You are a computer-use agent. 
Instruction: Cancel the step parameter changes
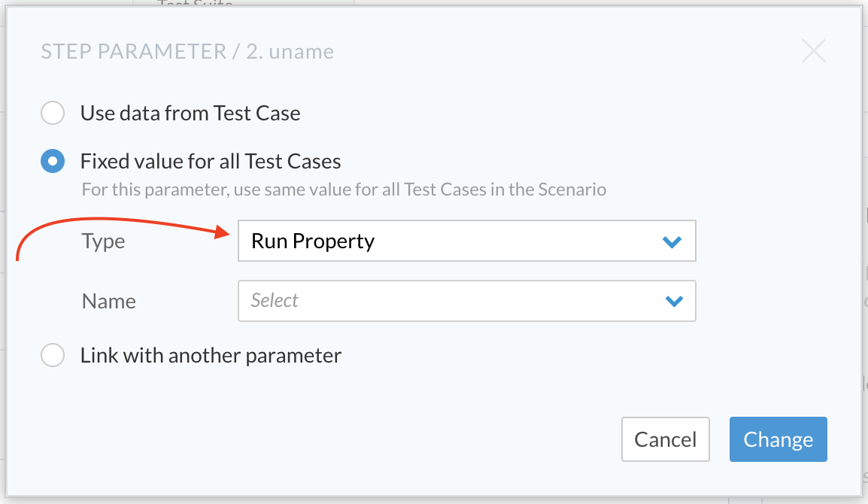tap(666, 439)
